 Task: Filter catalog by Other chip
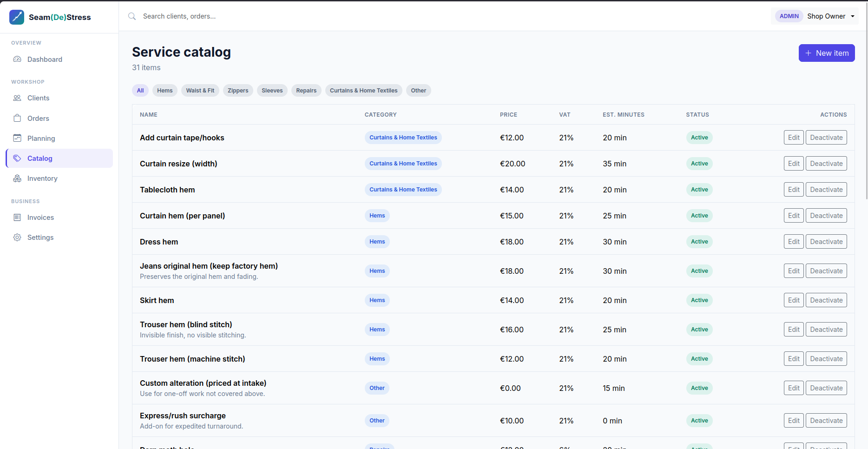click(419, 91)
